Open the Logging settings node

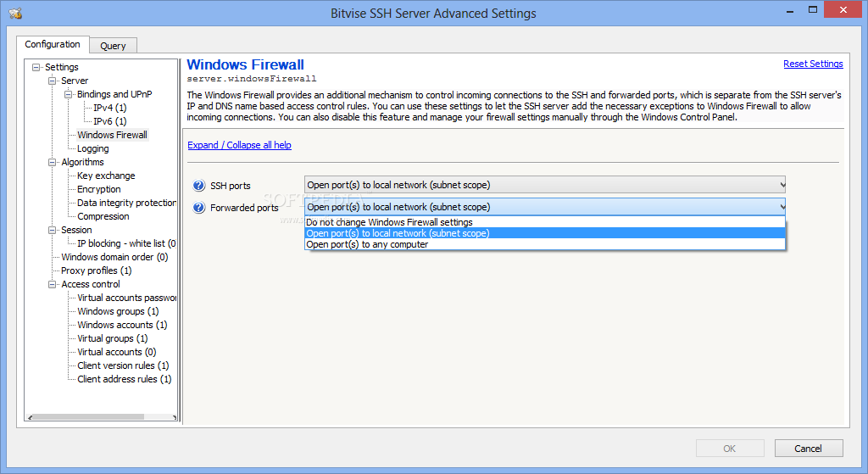click(93, 148)
